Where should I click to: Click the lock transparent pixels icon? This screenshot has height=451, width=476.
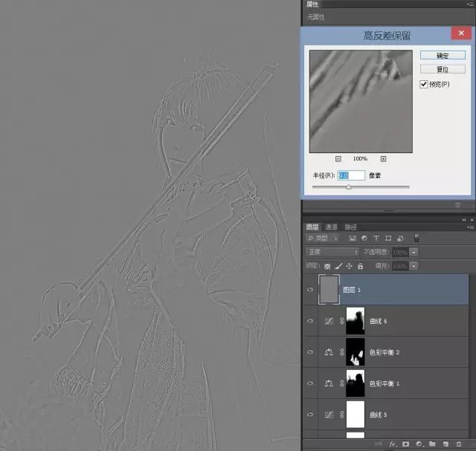[327, 266]
